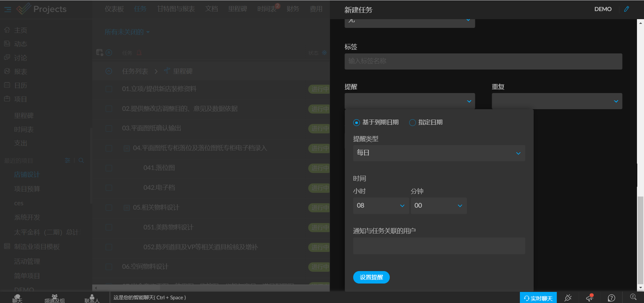This screenshot has width=644, height=303.
Task: Switch to the 里程碑 top tab
Action: click(237, 9)
